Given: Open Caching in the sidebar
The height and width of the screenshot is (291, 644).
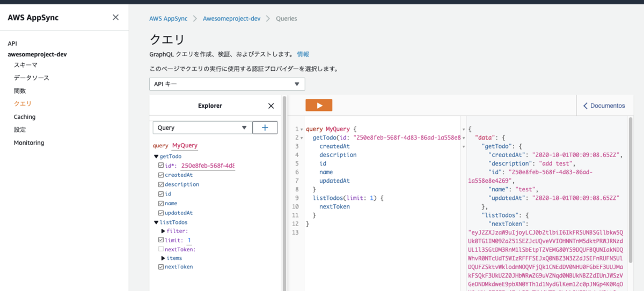Looking at the screenshot, I should point(25,117).
